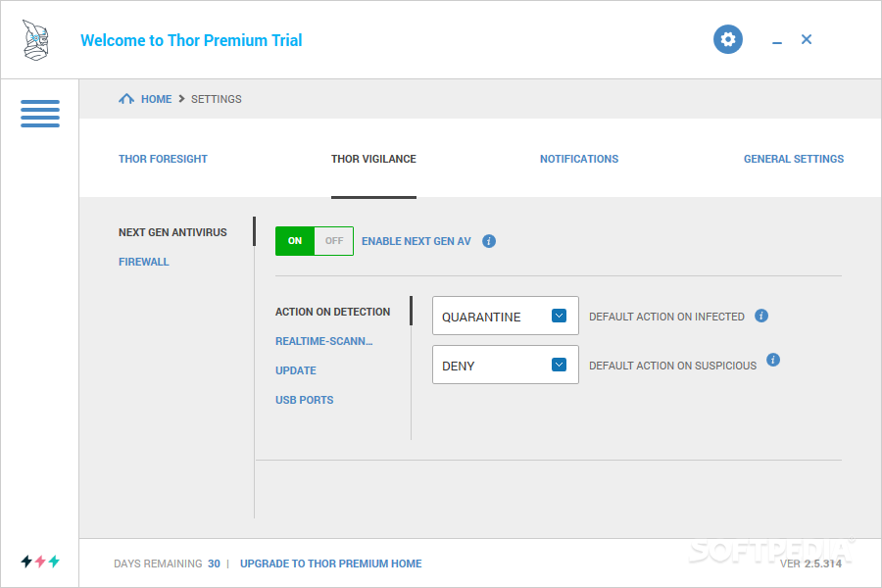Show info for Enable Next Gen AV
882x588 pixels.
pyautogui.click(x=489, y=241)
